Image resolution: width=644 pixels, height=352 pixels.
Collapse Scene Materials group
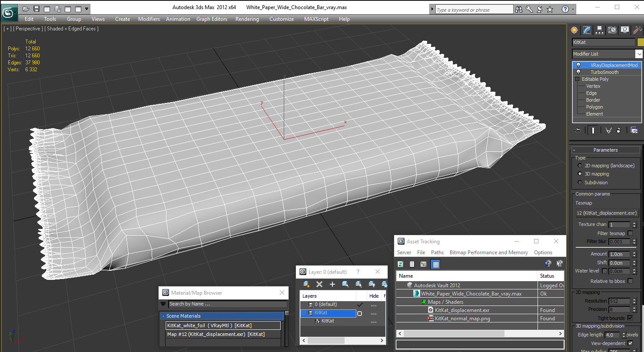click(x=163, y=316)
